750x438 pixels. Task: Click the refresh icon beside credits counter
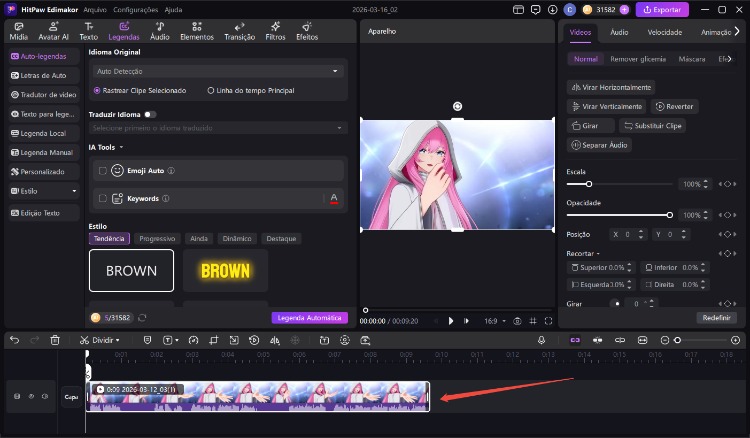click(x=142, y=318)
